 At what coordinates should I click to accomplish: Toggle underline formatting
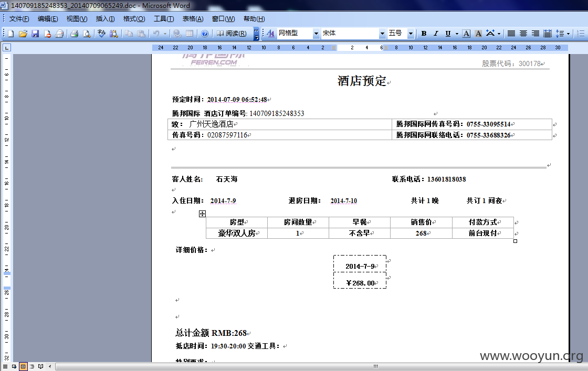pyautogui.click(x=448, y=34)
